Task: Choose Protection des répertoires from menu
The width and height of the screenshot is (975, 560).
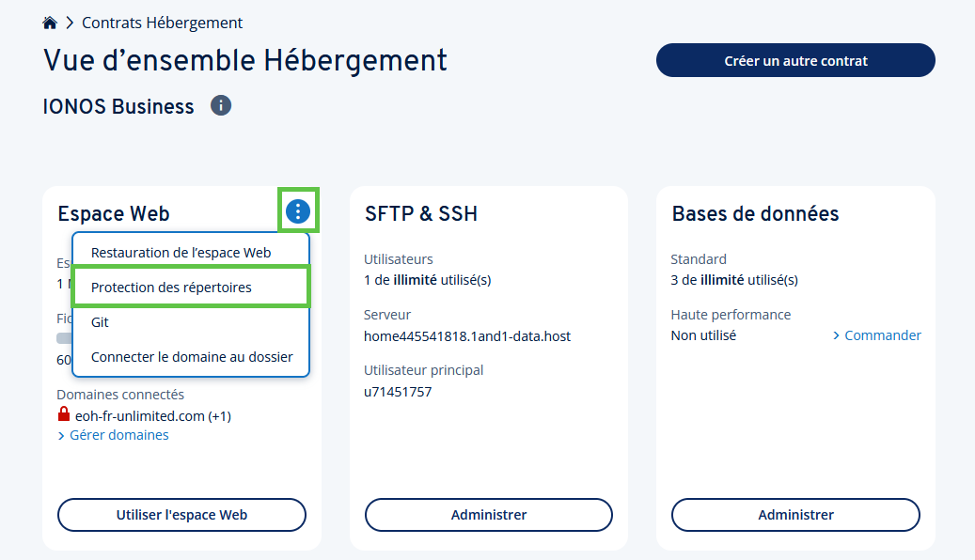Action: [x=171, y=288]
